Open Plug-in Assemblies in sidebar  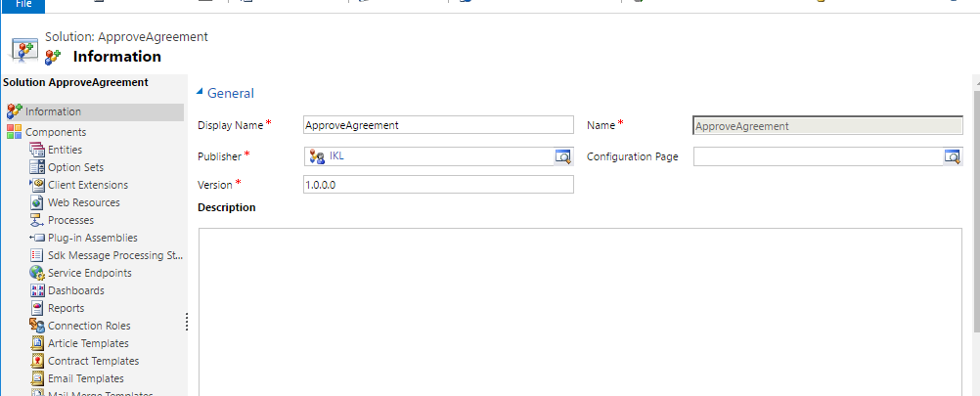92,238
